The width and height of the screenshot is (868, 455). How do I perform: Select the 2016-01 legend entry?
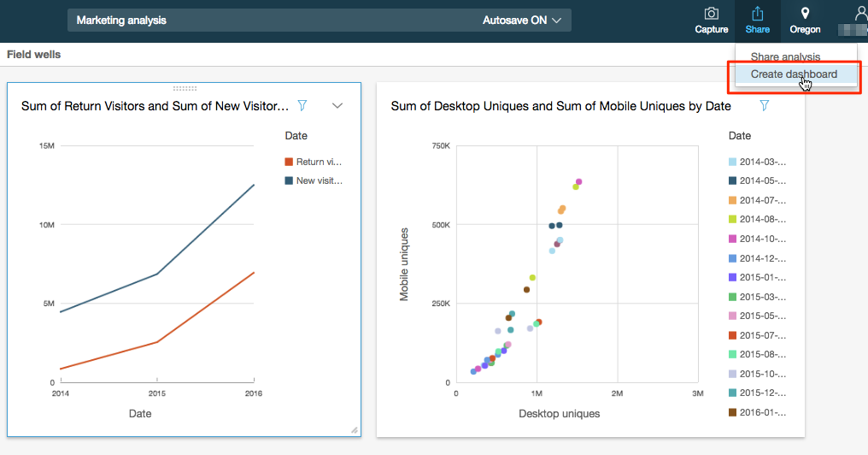757,412
